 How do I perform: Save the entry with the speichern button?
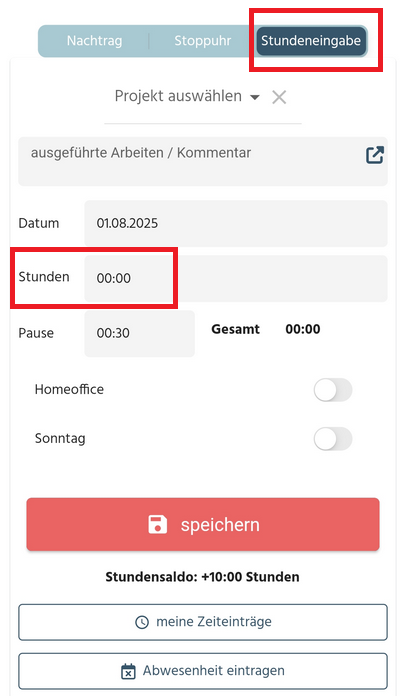click(x=203, y=524)
